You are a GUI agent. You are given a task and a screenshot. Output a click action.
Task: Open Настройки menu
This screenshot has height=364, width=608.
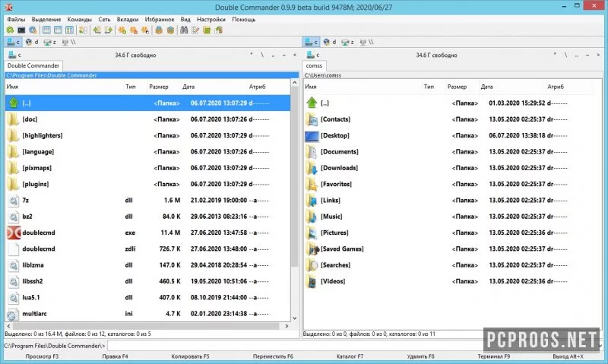point(211,20)
